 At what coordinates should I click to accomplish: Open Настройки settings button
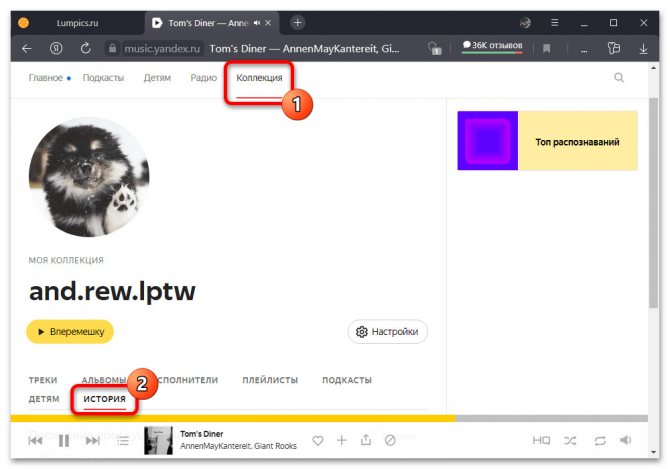coord(388,331)
